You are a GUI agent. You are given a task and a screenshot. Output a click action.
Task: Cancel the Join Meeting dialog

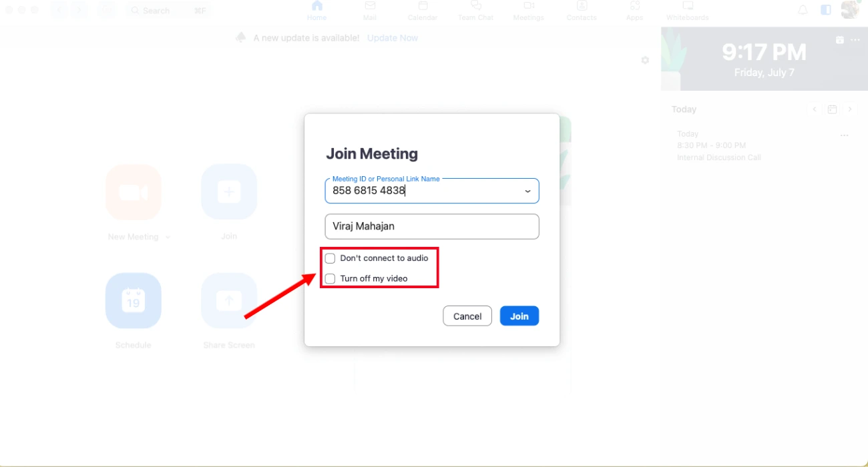coord(467,316)
